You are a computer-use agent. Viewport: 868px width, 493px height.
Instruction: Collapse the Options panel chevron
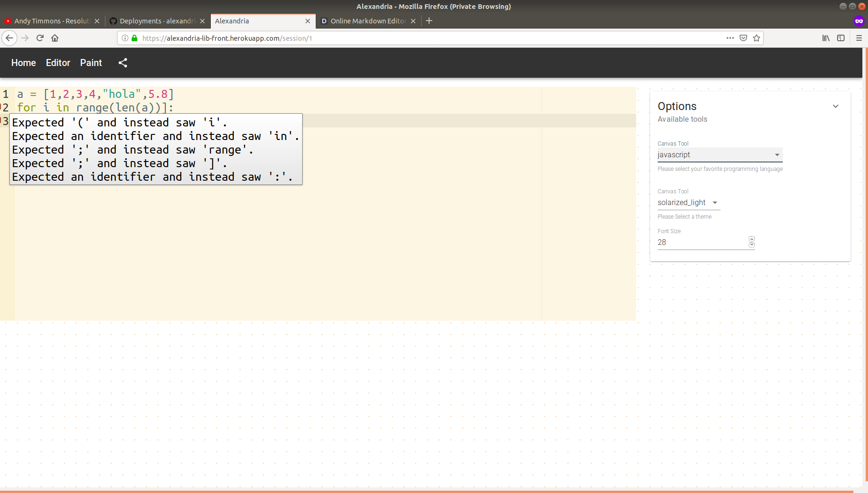(836, 106)
